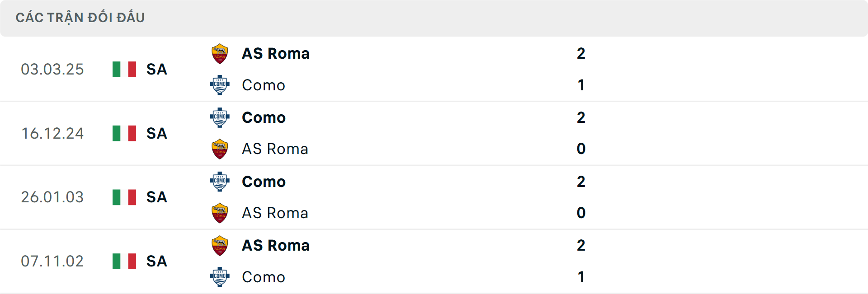Click Como crest in 03.03.25 match

[x=220, y=85]
